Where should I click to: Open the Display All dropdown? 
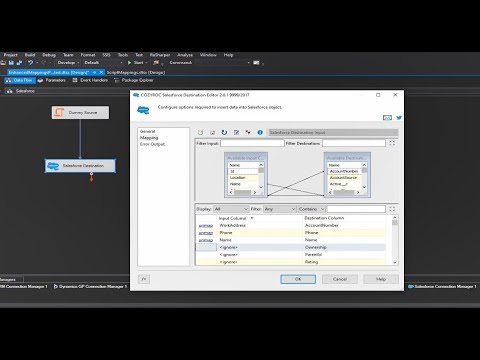pyautogui.click(x=231, y=209)
